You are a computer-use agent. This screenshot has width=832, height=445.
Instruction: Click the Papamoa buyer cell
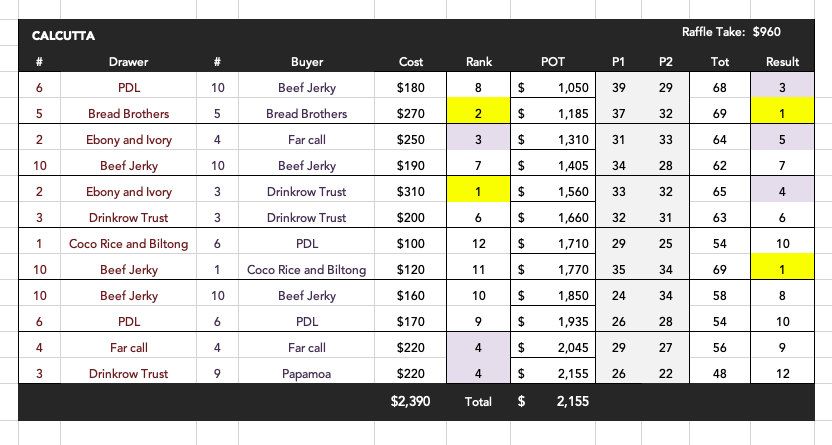pos(306,374)
